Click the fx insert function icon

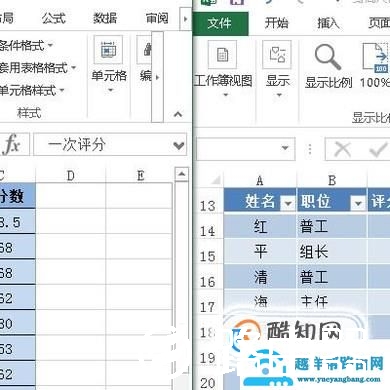point(13,144)
